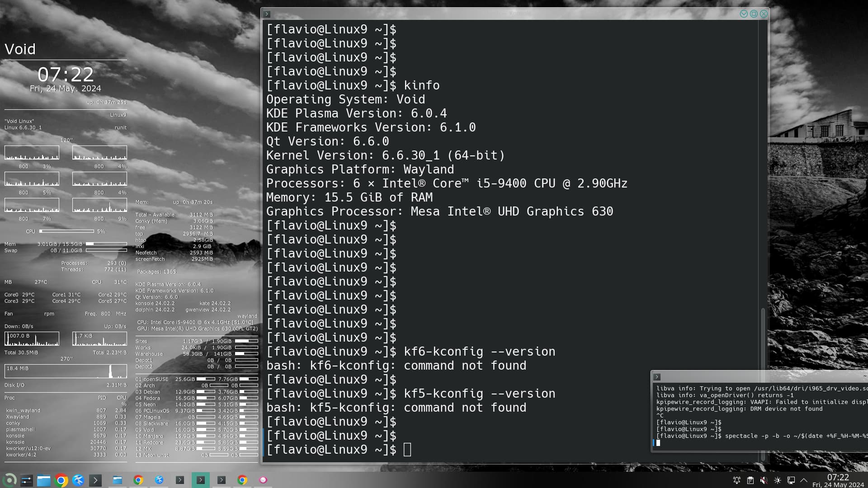This screenshot has height=488, width=868.
Task: Click 'Memory: 15.5 GiB of RAM' line
Action: pos(349,197)
